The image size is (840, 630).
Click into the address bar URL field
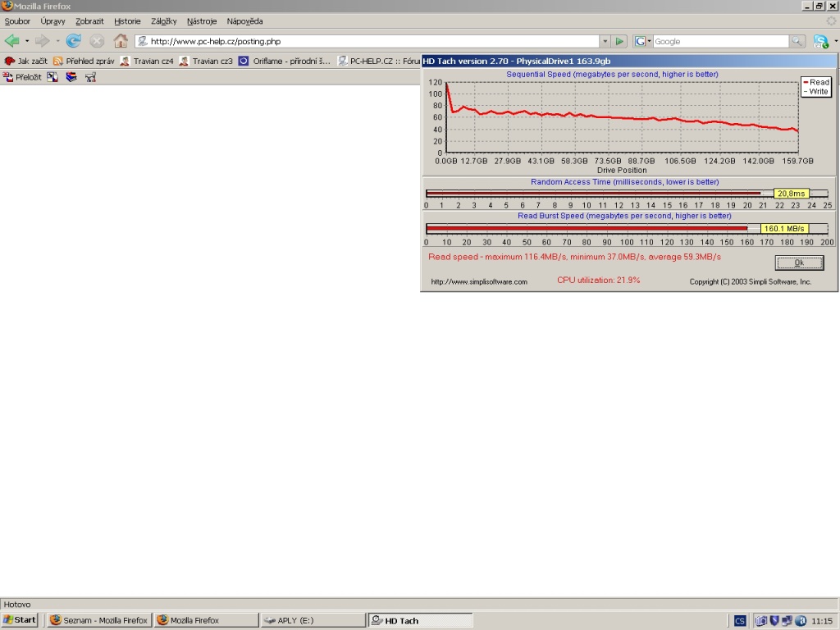tap(369, 41)
